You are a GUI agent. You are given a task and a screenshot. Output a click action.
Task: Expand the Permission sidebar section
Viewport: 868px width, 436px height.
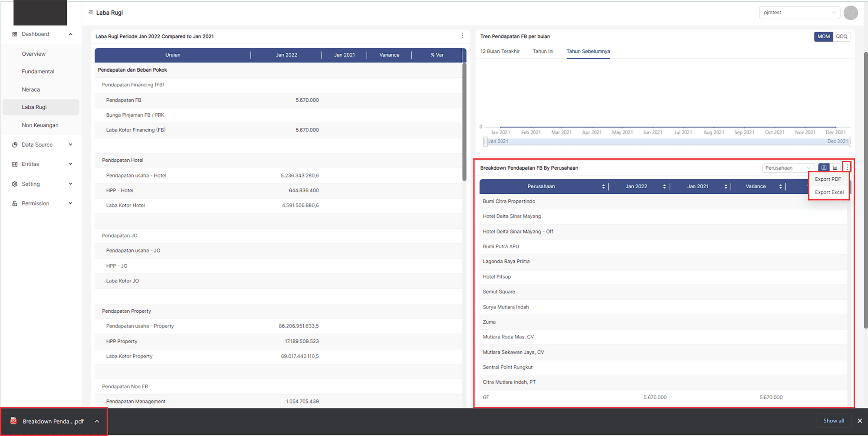pyautogui.click(x=42, y=203)
